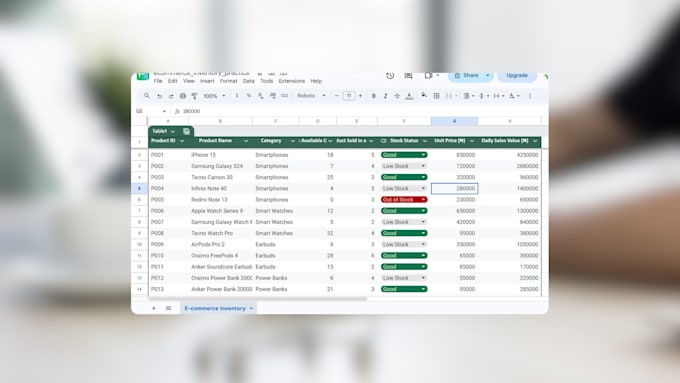The height and width of the screenshot is (383, 680).
Task: Open the Format menu
Action: pos(229,81)
